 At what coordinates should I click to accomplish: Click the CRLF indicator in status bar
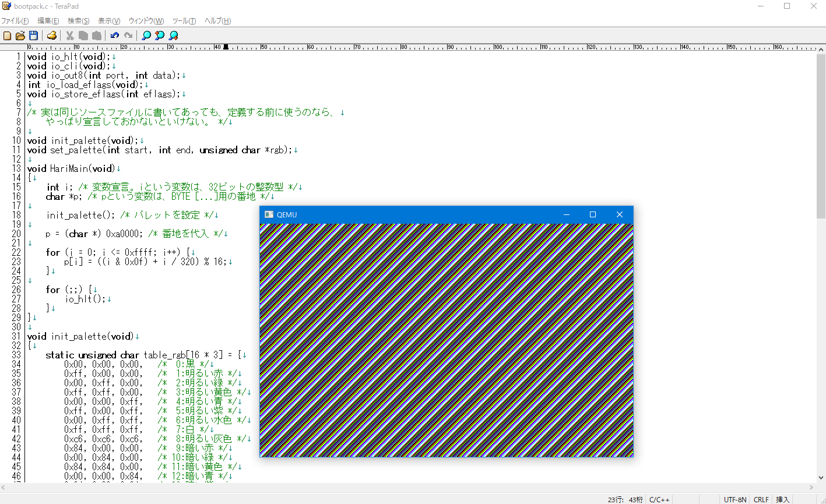click(761, 499)
